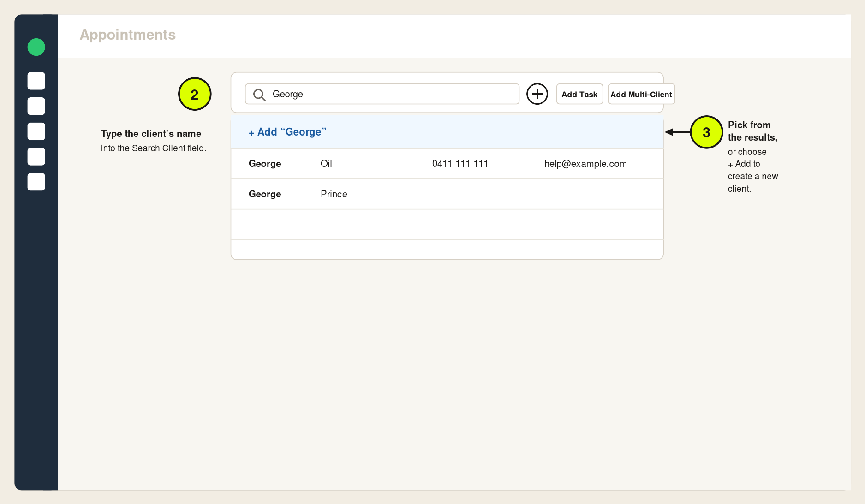Select client George Oil from results
865x504 pixels.
coord(447,164)
